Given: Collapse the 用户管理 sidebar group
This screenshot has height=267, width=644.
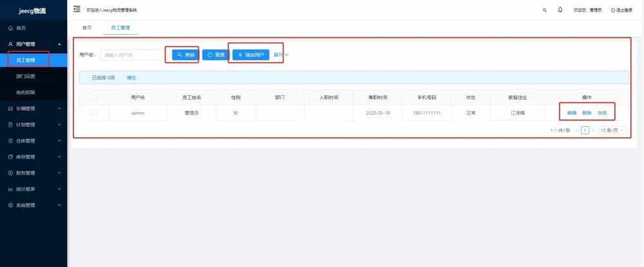Looking at the screenshot, I should tap(34, 44).
